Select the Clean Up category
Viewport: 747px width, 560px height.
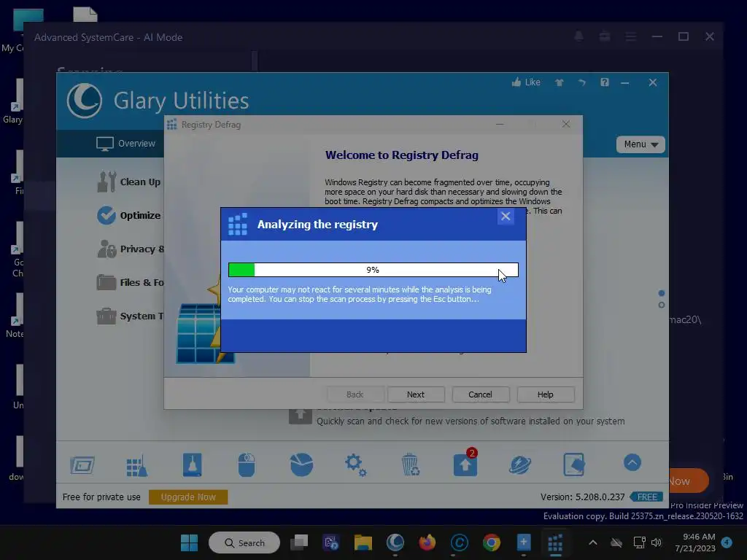click(x=128, y=182)
